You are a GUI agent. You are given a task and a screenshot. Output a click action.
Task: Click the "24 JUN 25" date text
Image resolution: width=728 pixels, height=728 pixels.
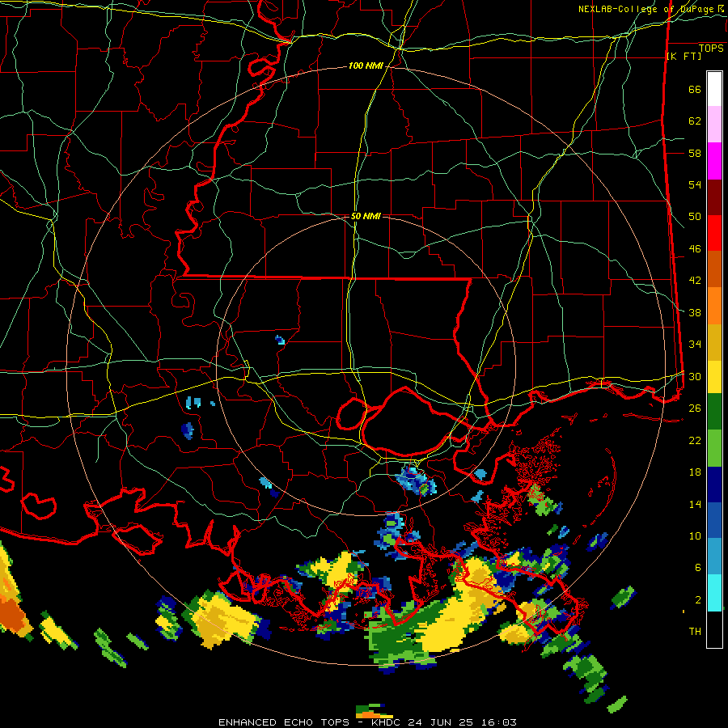(x=440, y=722)
